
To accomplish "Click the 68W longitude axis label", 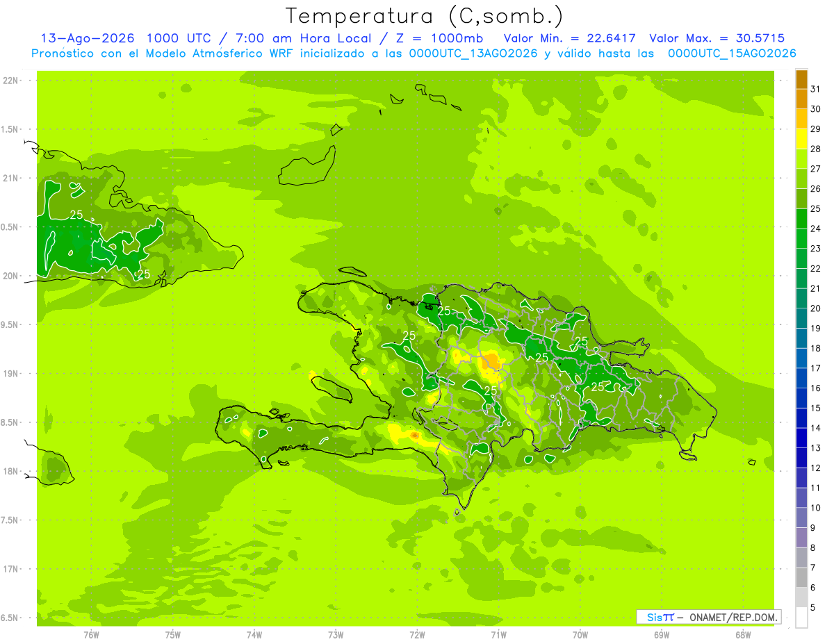I will [743, 634].
